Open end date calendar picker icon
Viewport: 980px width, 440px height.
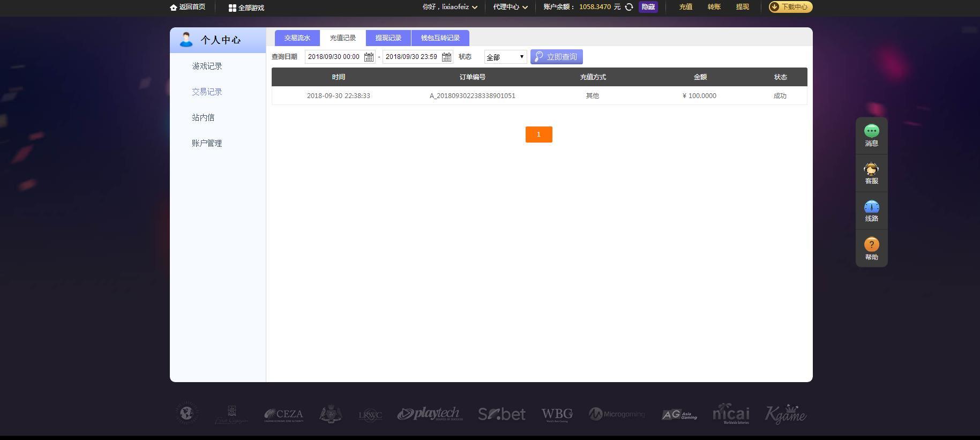tap(446, 57)
